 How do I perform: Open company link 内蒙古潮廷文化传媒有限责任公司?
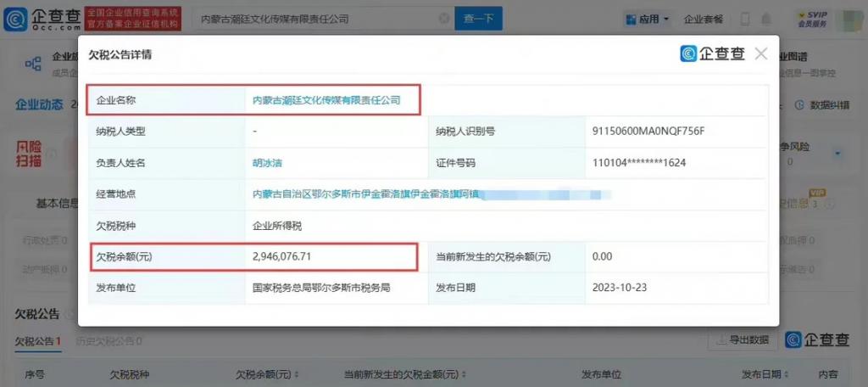(x=325, y=100)
